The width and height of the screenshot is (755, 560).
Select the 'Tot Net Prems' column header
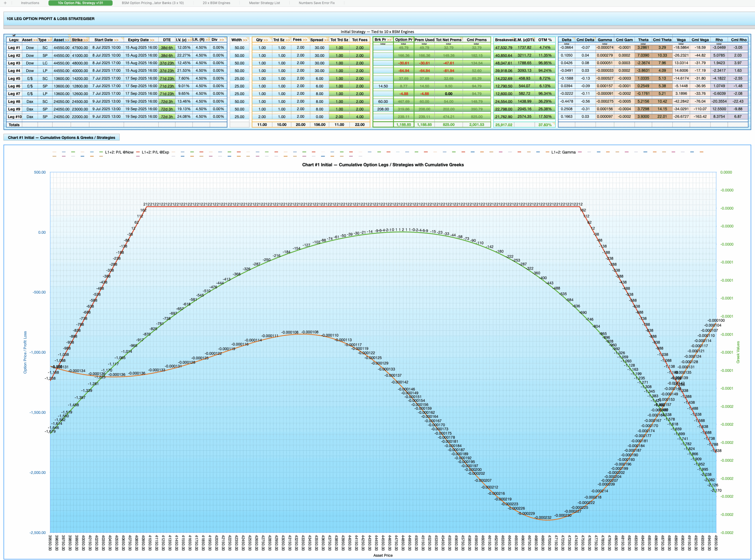click(x=448, y=40)
